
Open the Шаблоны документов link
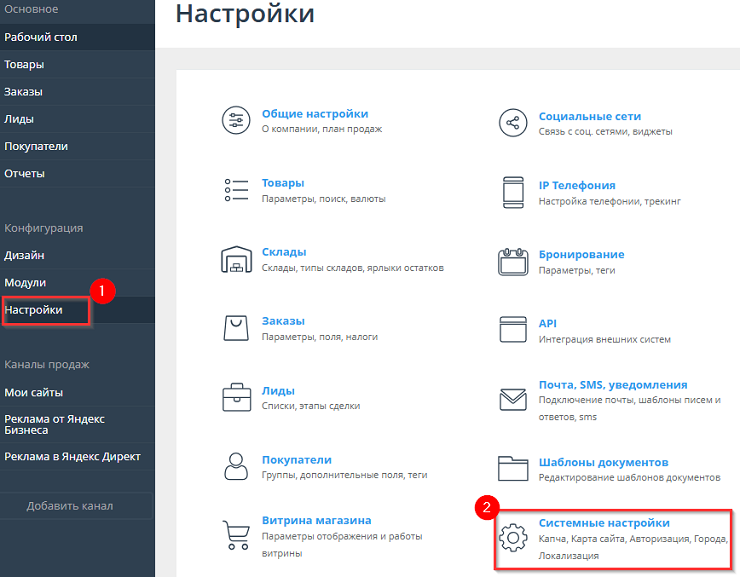click(603, 462)
